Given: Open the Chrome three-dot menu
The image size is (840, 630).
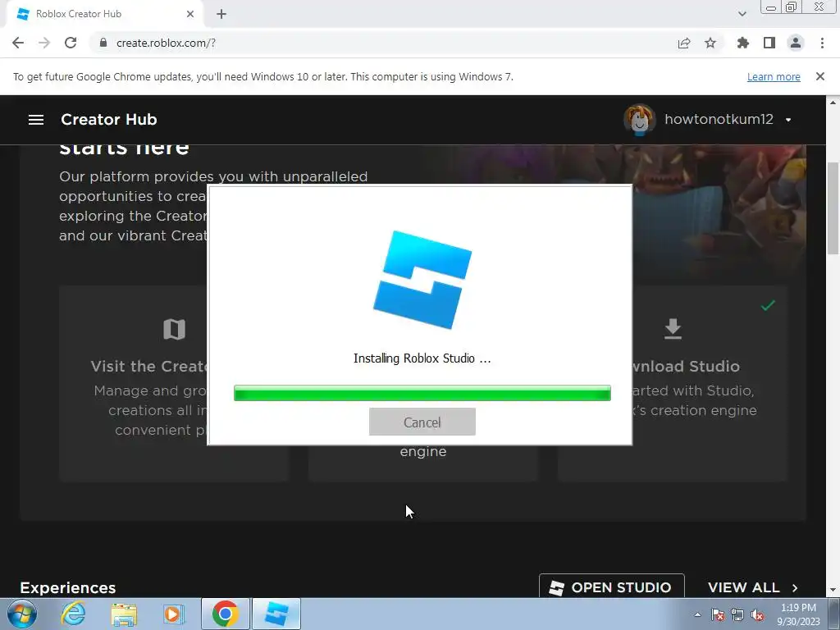Looking at the screenshot, I should (822, 43).
